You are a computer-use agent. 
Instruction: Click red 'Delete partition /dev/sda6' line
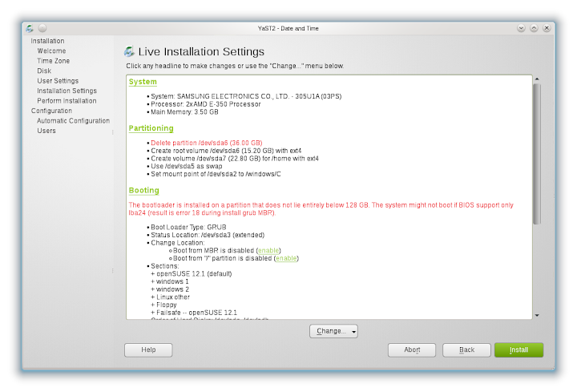pos(207,143)
